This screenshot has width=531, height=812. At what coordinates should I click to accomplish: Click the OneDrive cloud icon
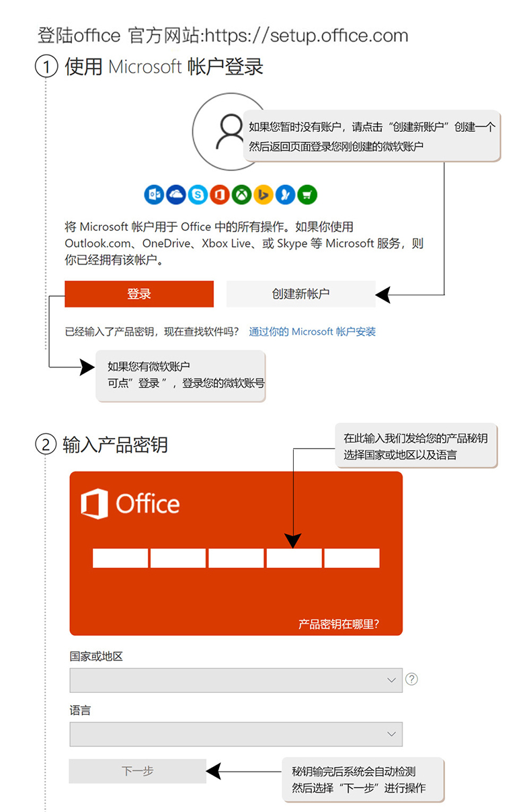tap(176, 194)
